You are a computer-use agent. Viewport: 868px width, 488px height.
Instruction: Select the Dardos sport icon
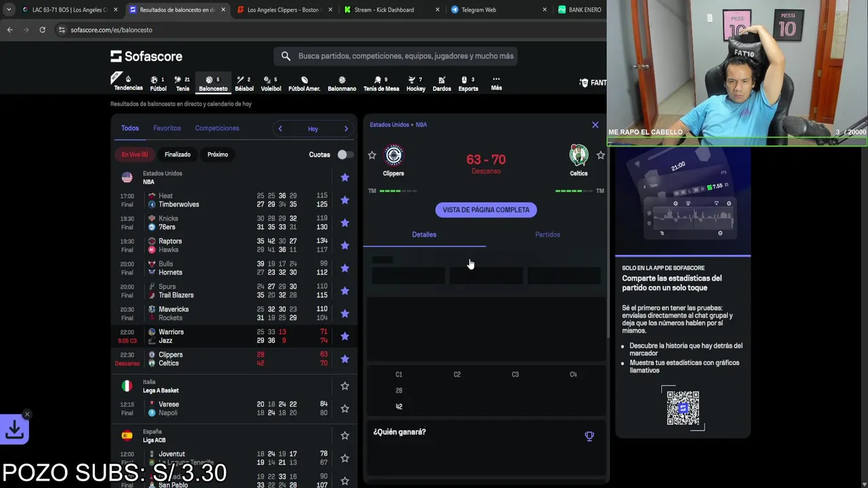441,83
